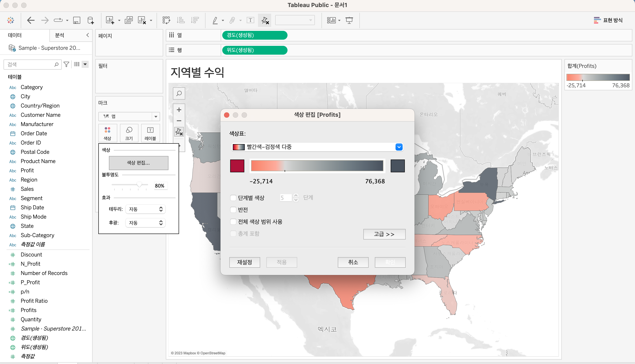Click the Tableau logo start icon

(x=11, y=20)
